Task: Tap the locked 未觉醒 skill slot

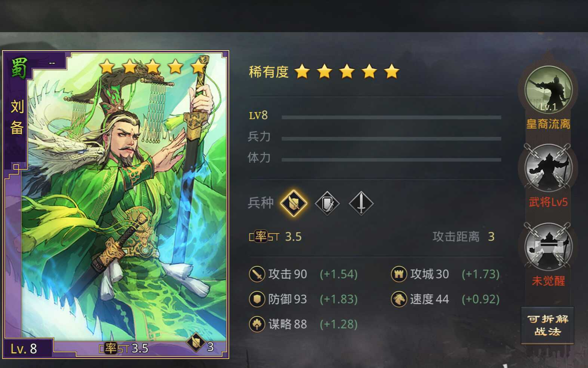Action: coord(548,247)
